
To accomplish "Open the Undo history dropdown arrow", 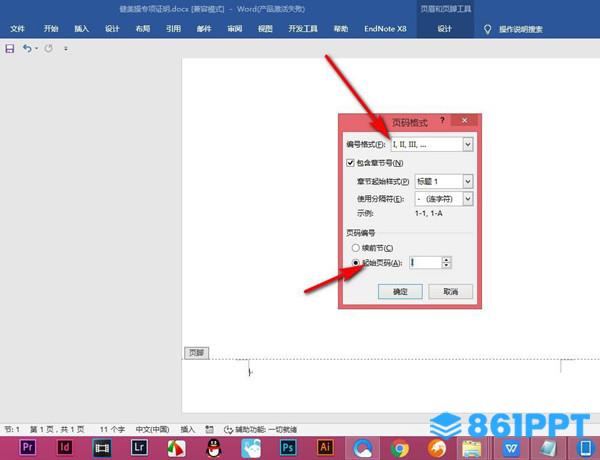I will (x=36, y=49).
